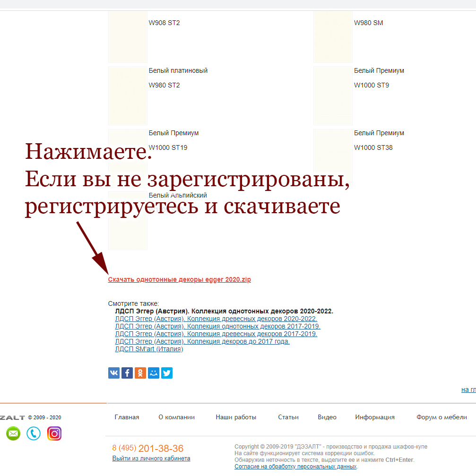Click Выйти из личного кабинета
This screenshot has width=476, height=476.
click(151, 459)
